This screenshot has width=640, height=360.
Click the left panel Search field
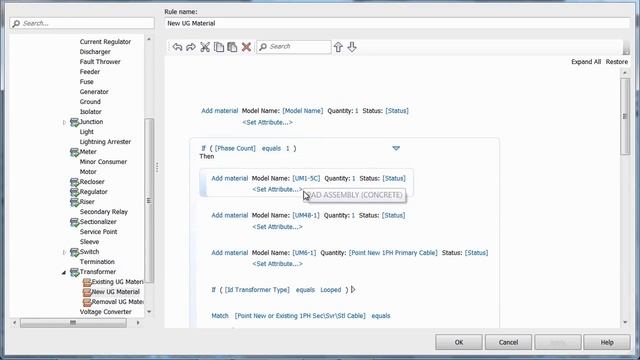click(82, 23)
